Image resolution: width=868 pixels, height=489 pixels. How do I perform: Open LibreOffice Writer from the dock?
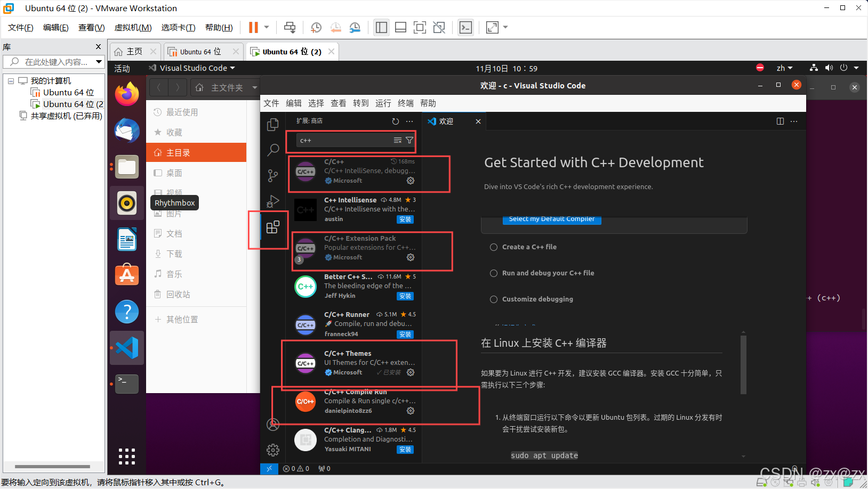tap(127, 239)
